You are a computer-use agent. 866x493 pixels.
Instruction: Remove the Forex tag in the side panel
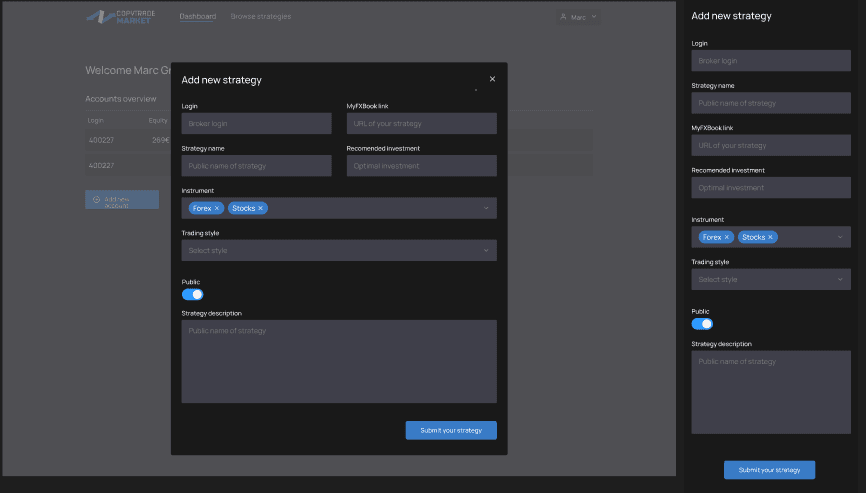[x=727, y=237]
